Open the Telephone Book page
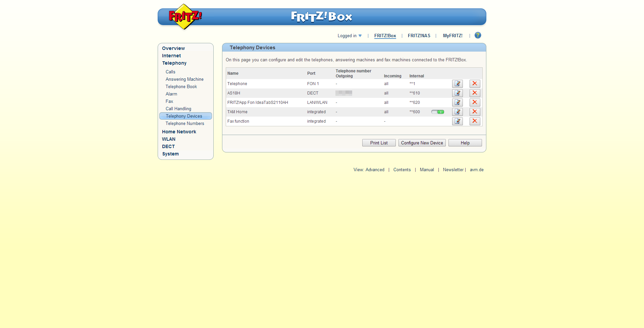Viewport: 644px width, 328px height. (x=181, y=86)
